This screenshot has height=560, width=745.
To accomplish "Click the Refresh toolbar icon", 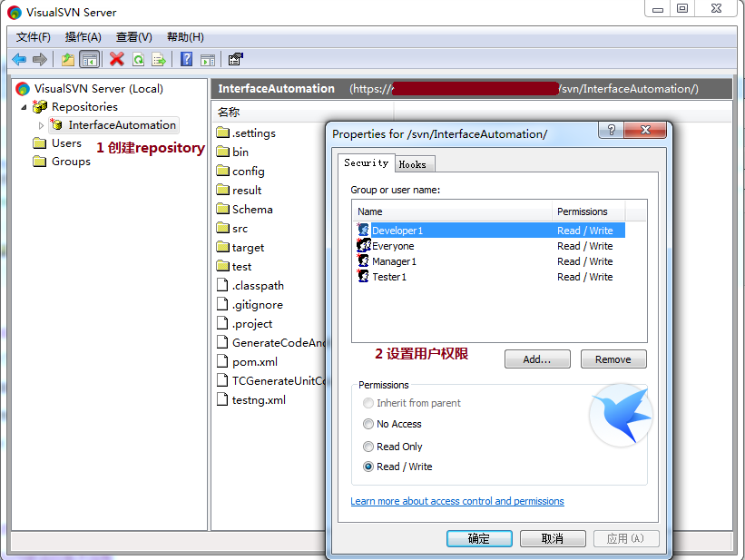I will coord(138,59).
